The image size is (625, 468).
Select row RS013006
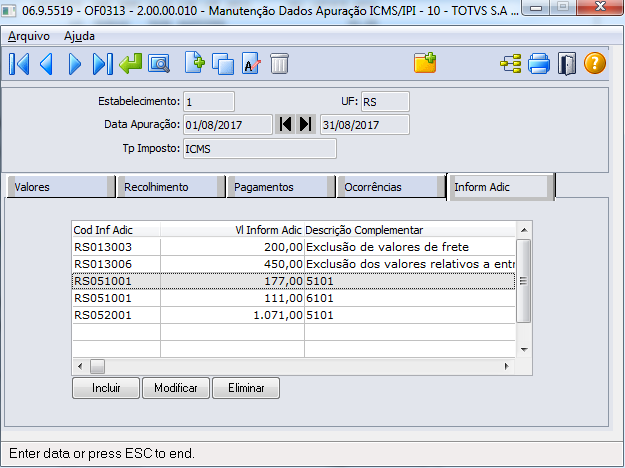294,264
